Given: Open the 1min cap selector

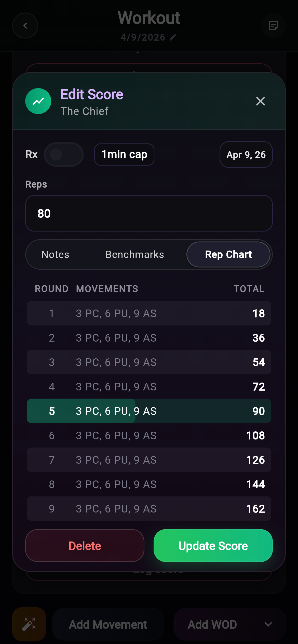Looking at the screenshot, I should pyautogui.click(x=124, y=154).
